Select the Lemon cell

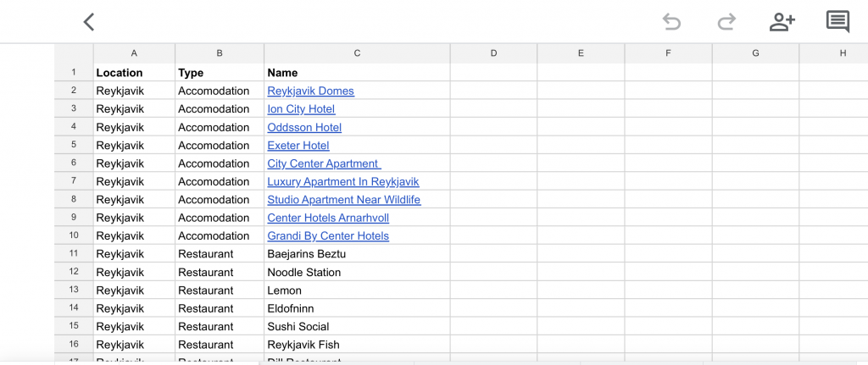357,290
